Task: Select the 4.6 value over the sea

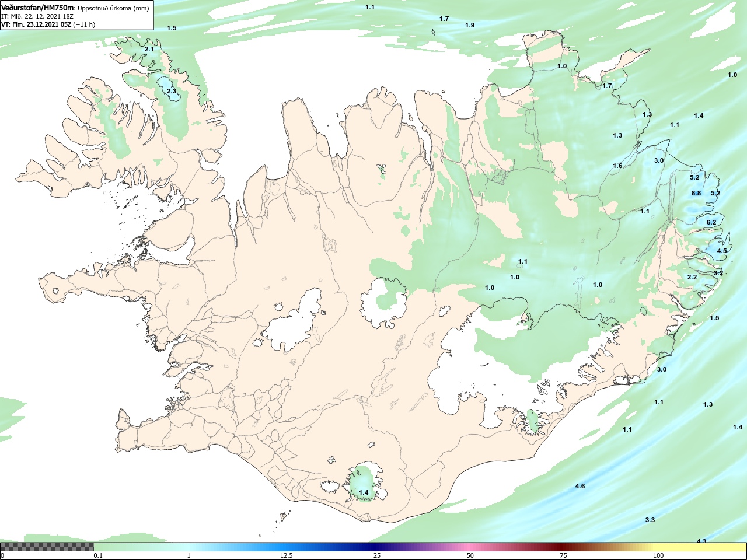Action: click(x=580, y=486)
